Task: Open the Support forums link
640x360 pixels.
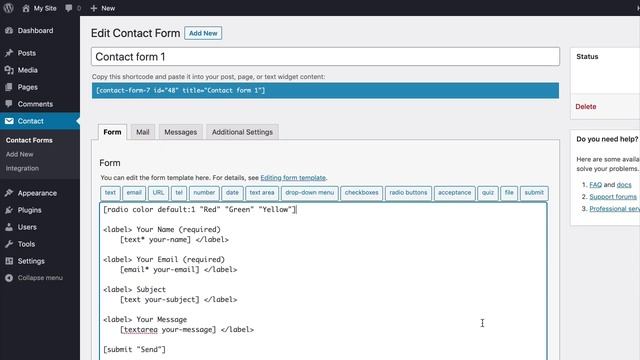Action: click(613, 197)
